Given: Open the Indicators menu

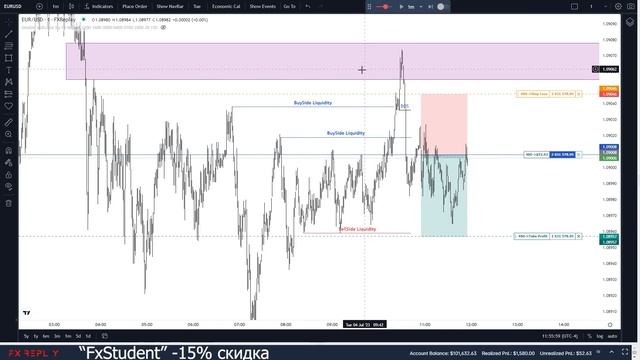Looking at the screenshot, I should click(99, 7).
